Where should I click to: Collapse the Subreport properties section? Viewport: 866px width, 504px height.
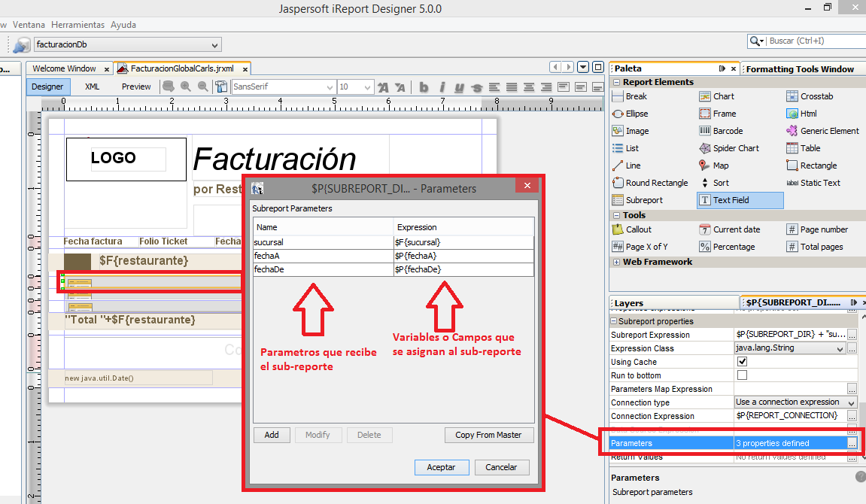pos(615,320)
